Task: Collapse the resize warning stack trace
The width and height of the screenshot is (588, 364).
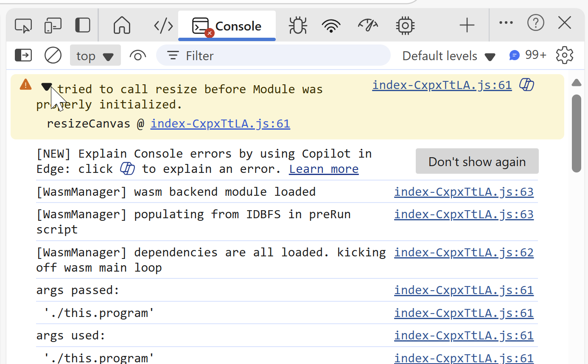Action: tap(46, 87)
